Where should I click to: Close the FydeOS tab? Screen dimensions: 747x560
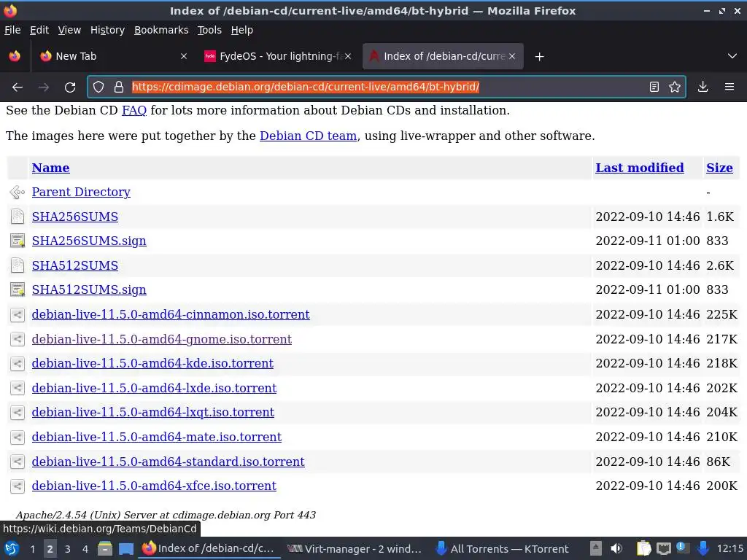coord(348,56)
